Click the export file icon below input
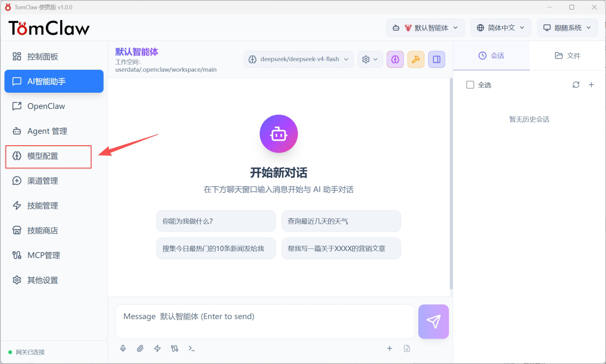 (x=407, y=348)
